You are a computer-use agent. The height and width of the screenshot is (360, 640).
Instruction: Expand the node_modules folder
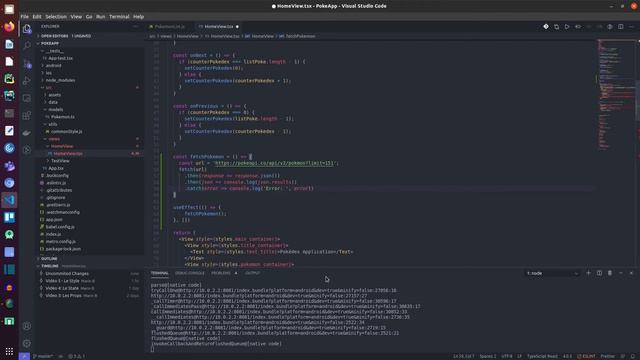click(60, 80)
